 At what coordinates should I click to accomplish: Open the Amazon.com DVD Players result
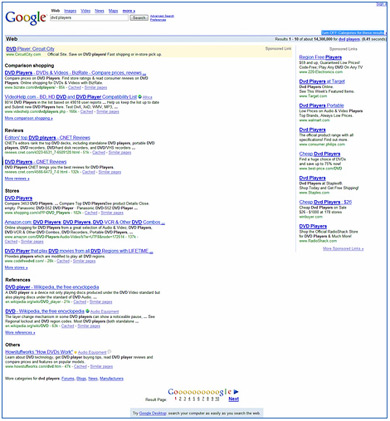click(x=85, y=222)
